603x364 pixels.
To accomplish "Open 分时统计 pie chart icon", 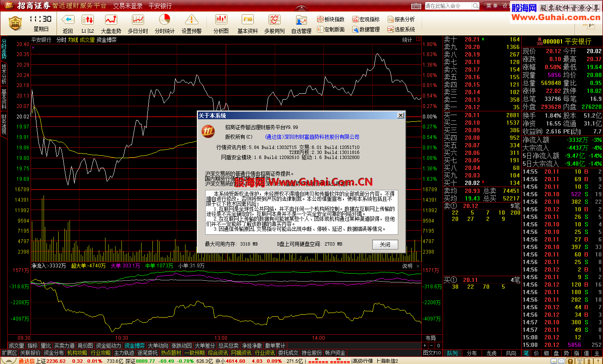I will [x=165, y=20].
